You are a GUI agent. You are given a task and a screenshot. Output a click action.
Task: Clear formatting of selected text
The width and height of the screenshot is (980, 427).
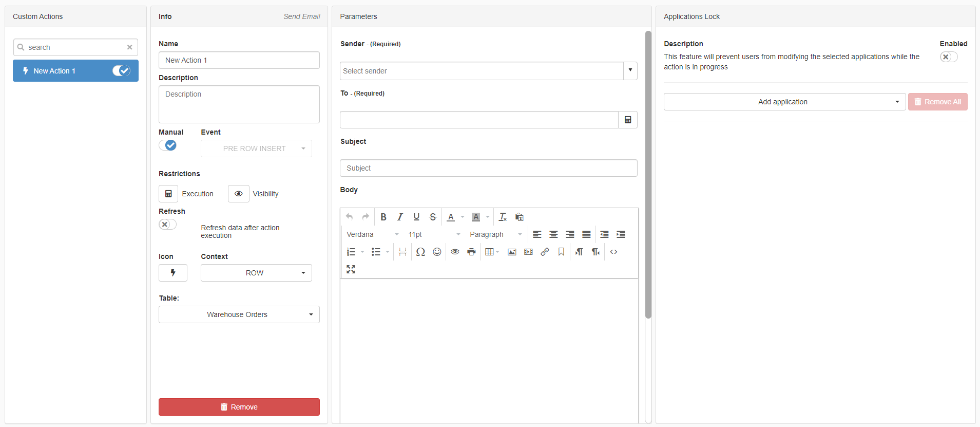503,217
